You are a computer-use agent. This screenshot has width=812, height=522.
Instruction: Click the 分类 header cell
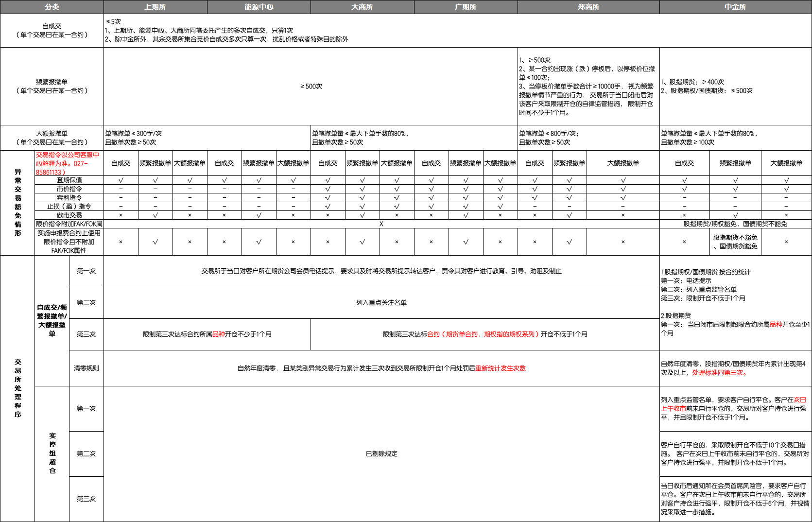click(x=52, y=7)
